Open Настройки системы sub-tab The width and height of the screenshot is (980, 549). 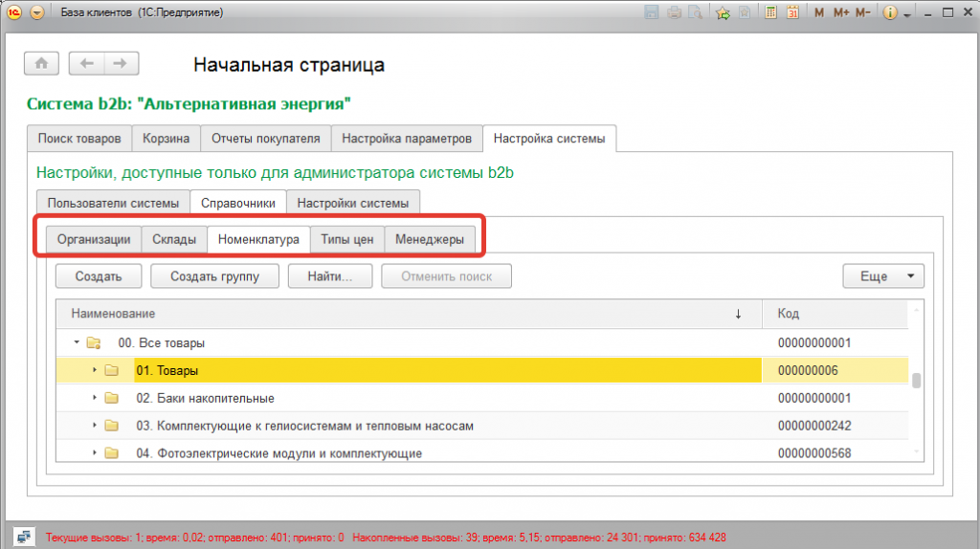(353, 203)
